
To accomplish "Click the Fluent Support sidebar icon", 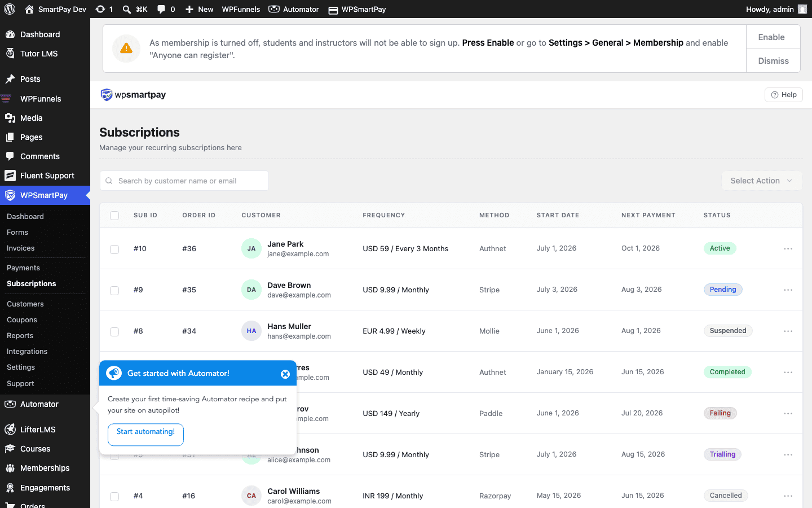I will (10, 176).
